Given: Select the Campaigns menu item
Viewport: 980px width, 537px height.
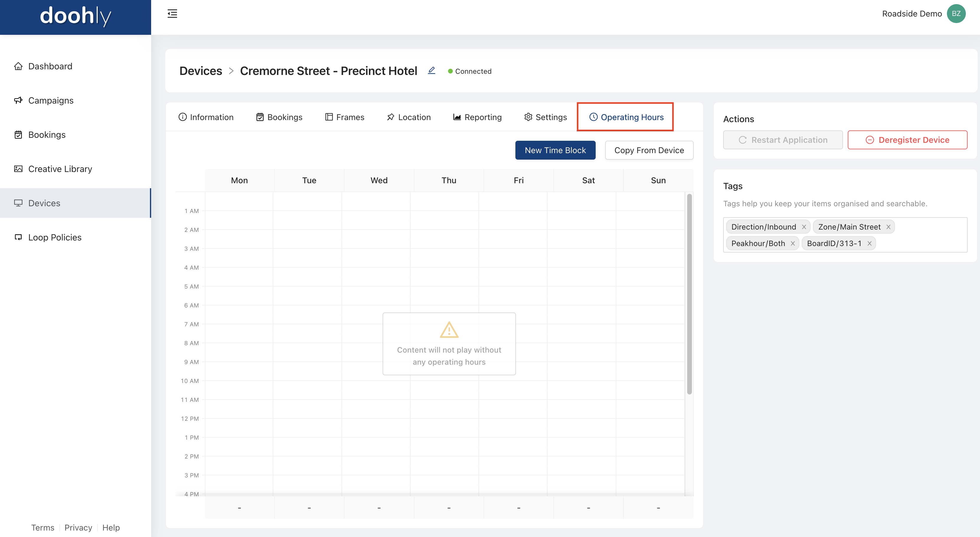Looking at the screenshot, I should (x=50, y=100).
